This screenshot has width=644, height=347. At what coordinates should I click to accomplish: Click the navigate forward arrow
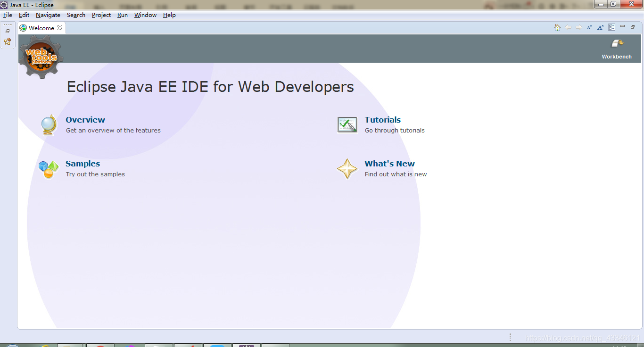click(x=579, y=27)
